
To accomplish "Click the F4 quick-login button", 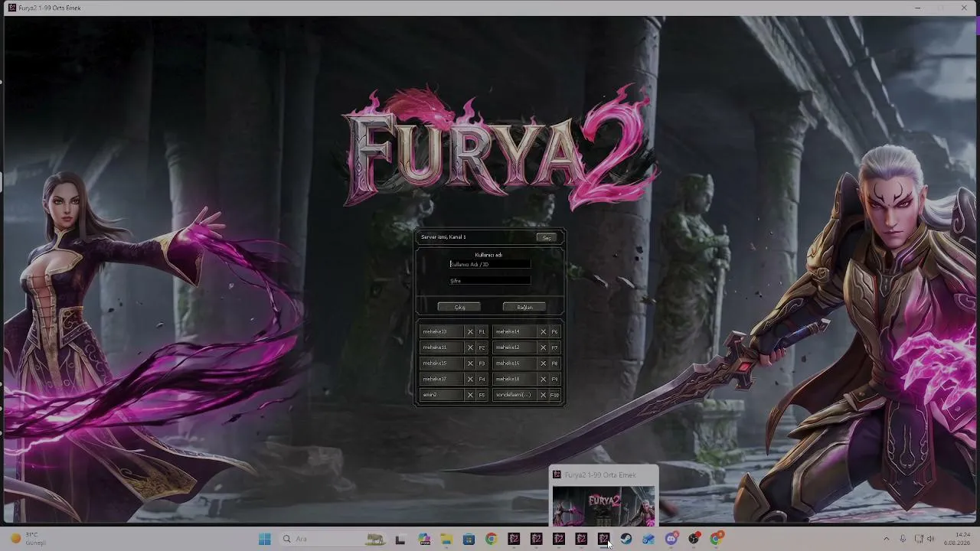I will pyautogui.click(x=482, y=379).
